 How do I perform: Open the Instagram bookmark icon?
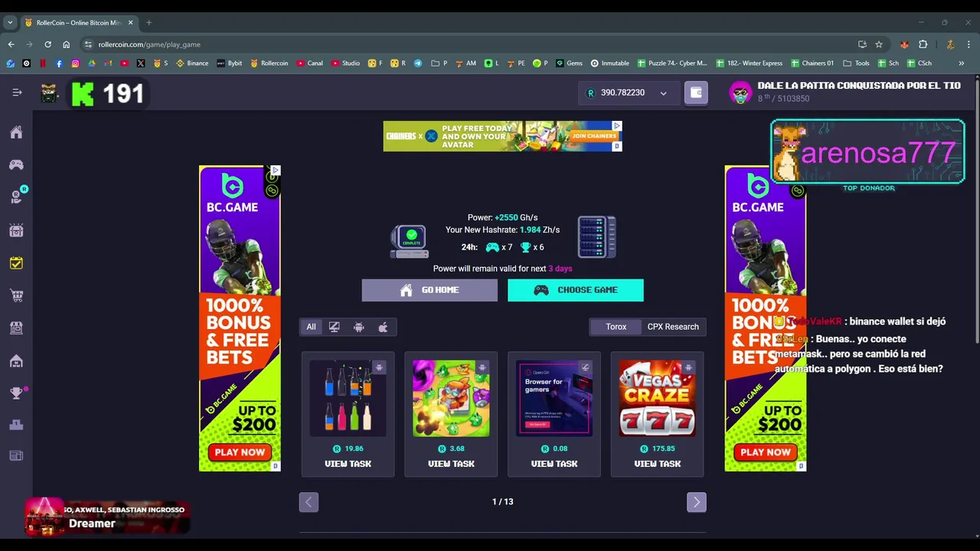(75, 63)
